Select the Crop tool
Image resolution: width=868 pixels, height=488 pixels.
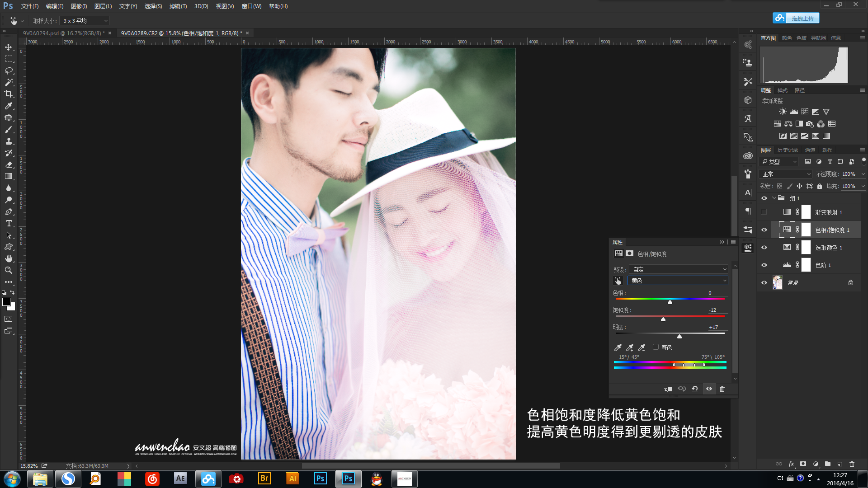click(x=9, y=94)
